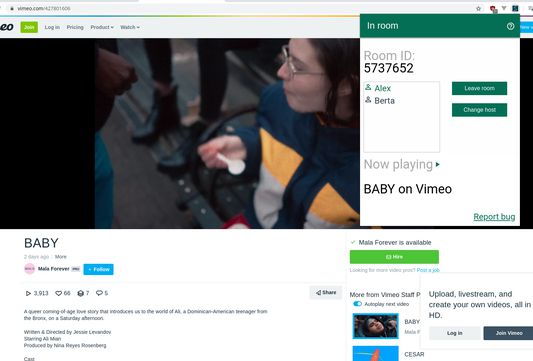Click the user icon next to Alex
This screenshot has width=533, height=361.
click(x=368, y=87)
